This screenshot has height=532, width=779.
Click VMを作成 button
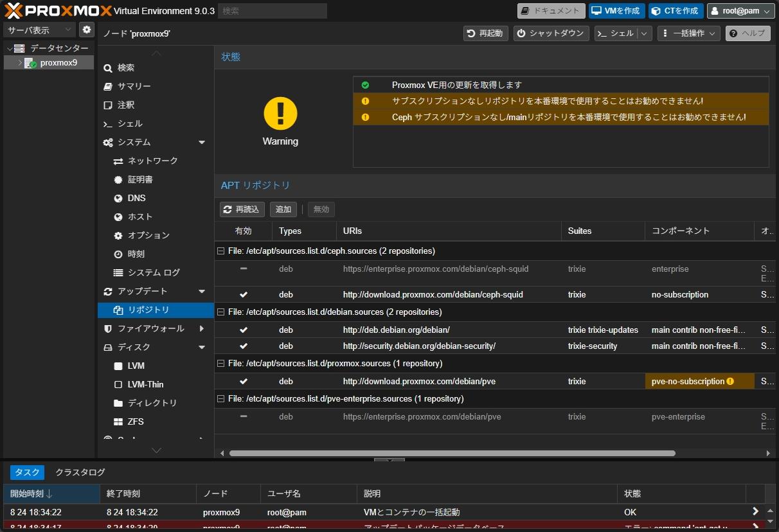(617, 11)
